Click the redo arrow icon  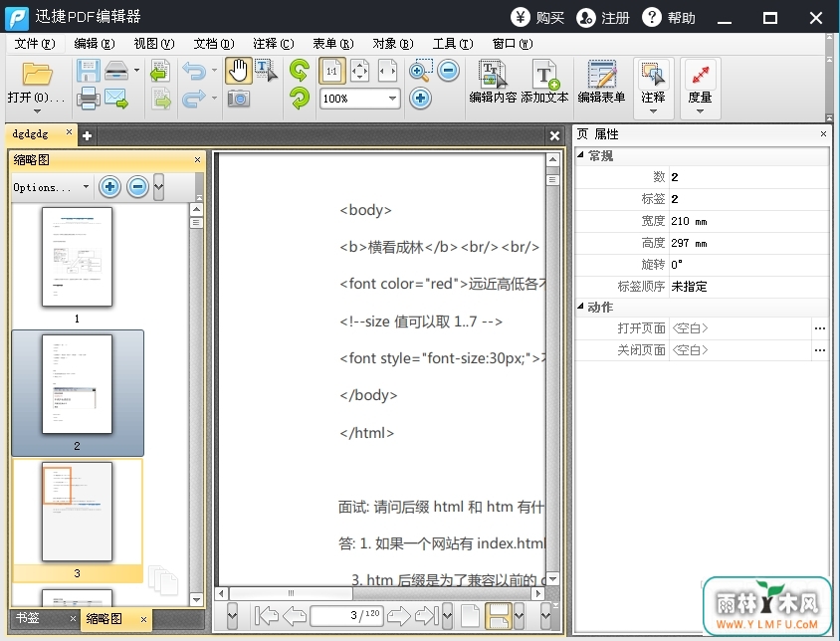[x=194, y=99]
